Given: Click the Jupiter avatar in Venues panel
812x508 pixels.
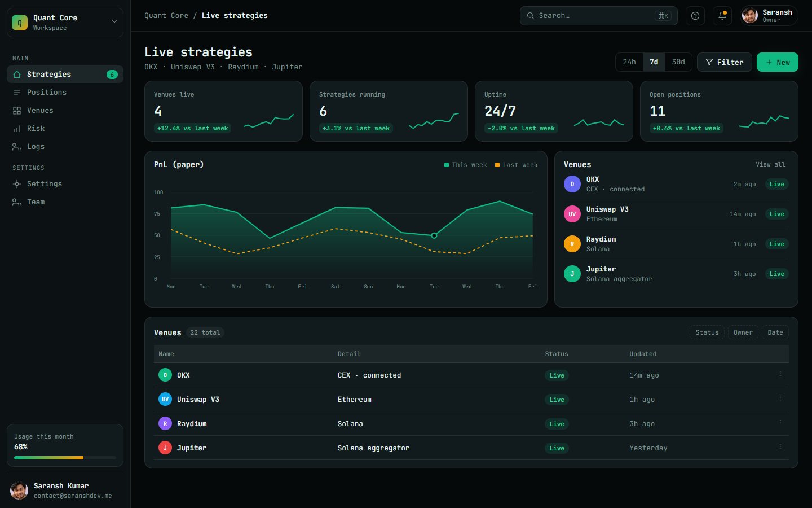Looking at the screenshot, I should [572, 274].
